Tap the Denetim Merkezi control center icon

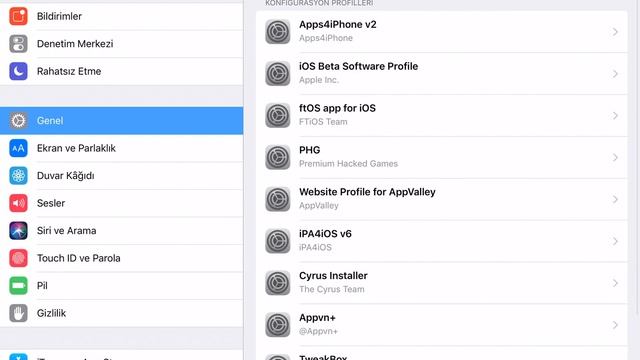tap(18, 44)
